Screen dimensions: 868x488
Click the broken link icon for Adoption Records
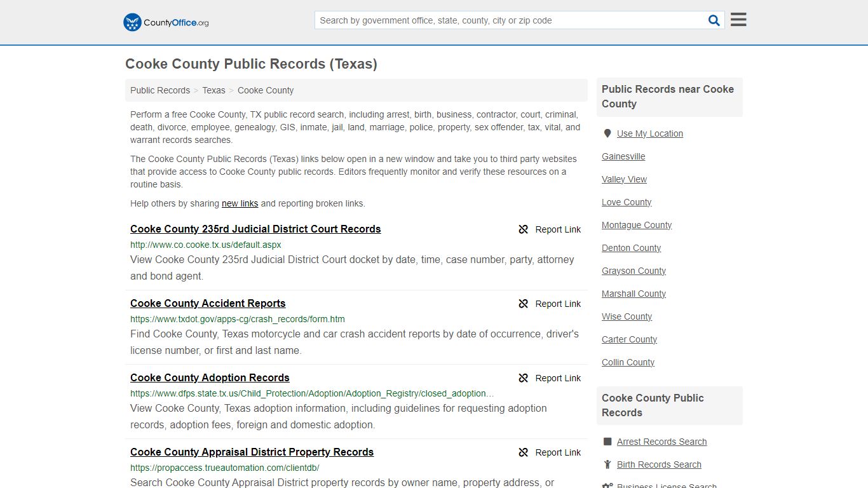pyautogui.click(x=524, y=378)
